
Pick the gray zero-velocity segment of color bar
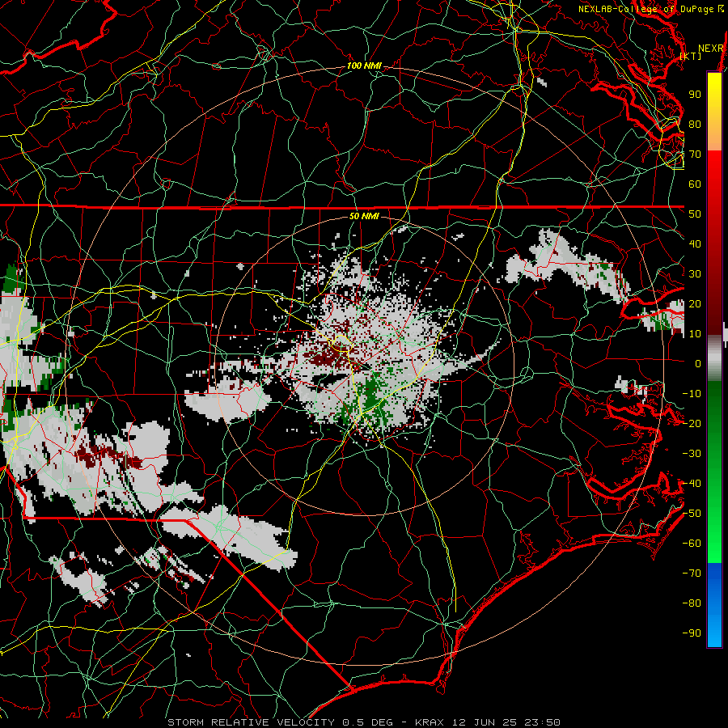[714, 358]
